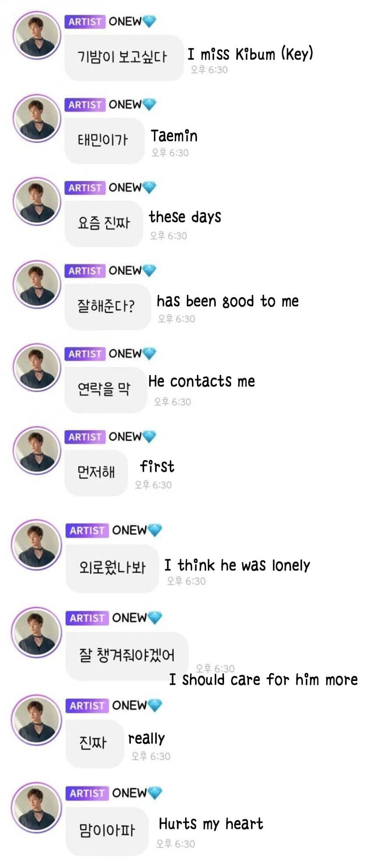Click the diamond icon above '외로웠나봐' message
372x868 pixels.
[155, 530]
